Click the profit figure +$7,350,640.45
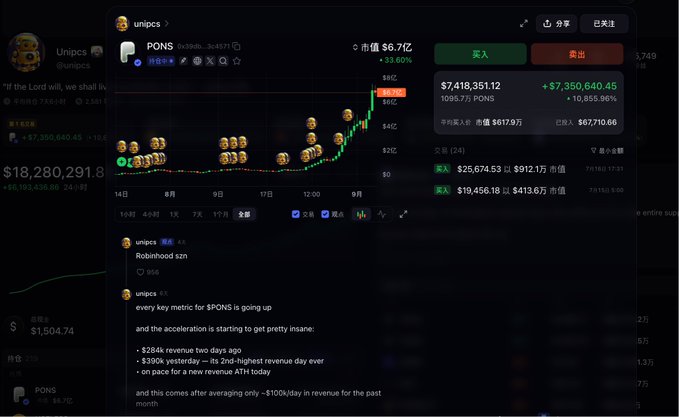Screen dimensions: 679x417 [579, 86]
